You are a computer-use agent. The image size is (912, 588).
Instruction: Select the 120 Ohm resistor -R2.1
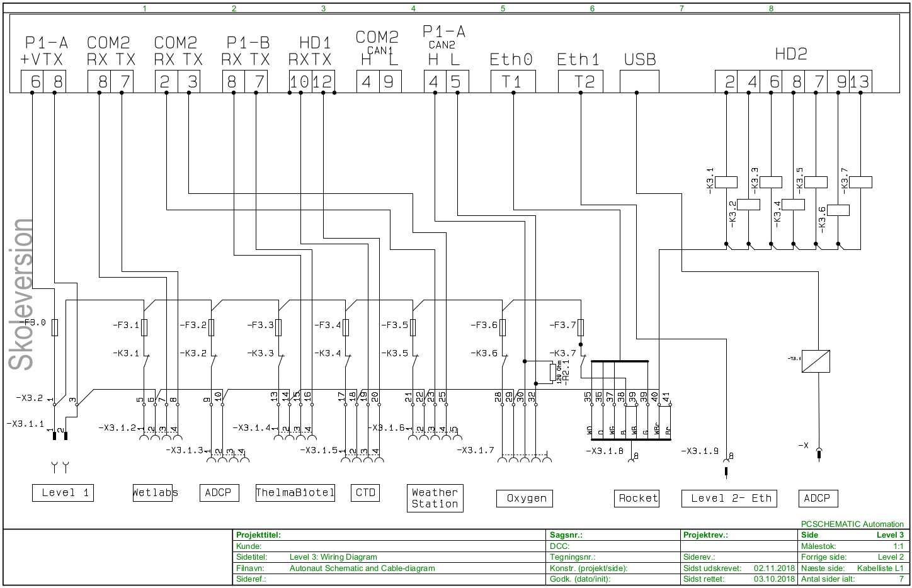[552, 373]
